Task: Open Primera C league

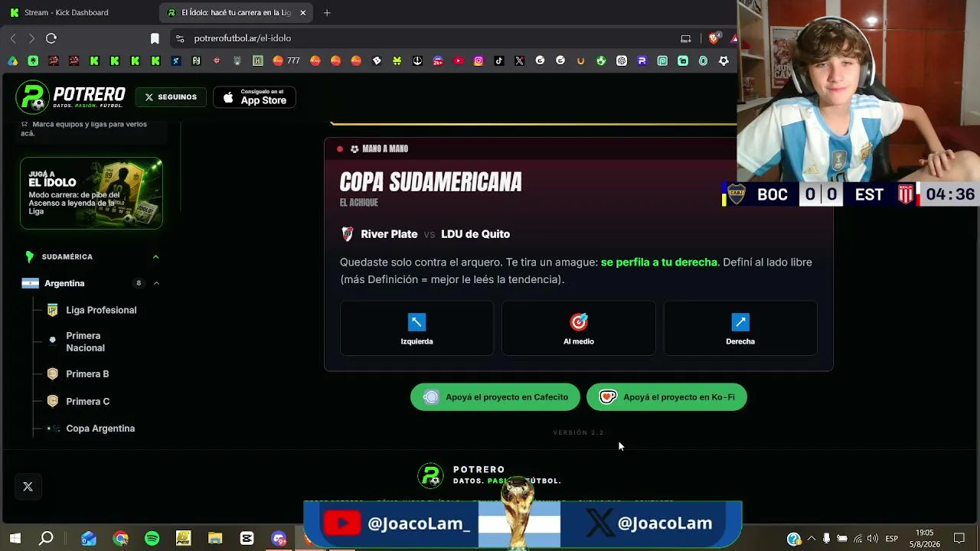Action: pos(88,402)
